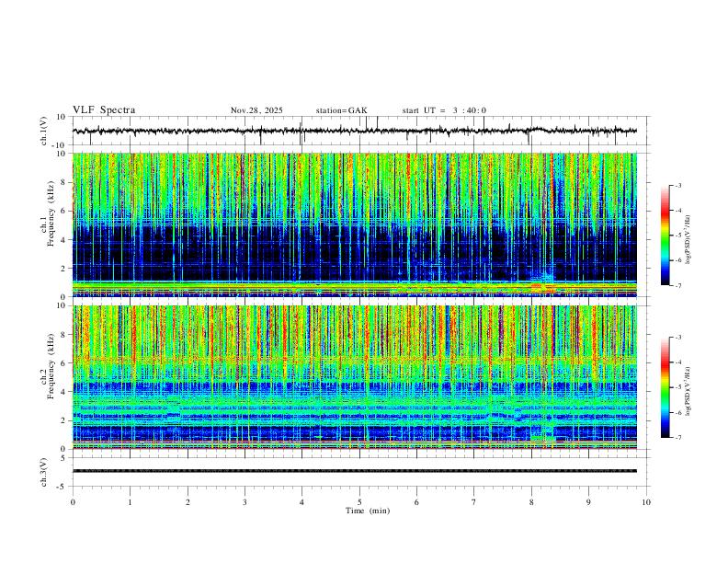Click the ch.2 color scale bar
The image size is (728, 563).
pyautogui.click(x=665, y=387)
